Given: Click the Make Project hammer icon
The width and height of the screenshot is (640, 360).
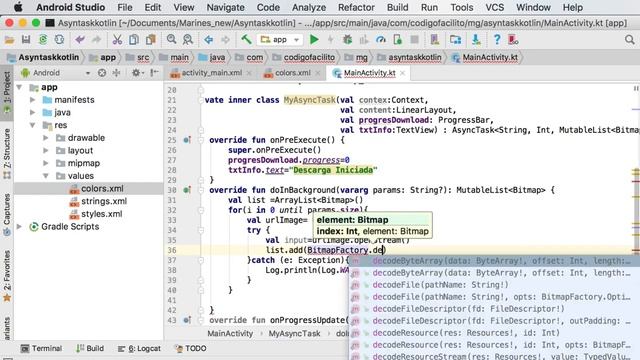Looking at the screenshot, I should click(246, 40).
